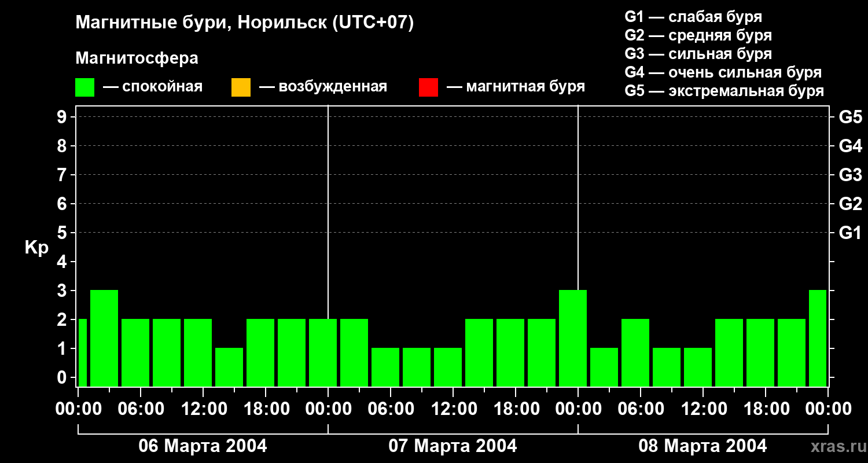
Task: Select the line "G2 — средняя буря"
Action: pyautogui.click(x=698, y=35)
